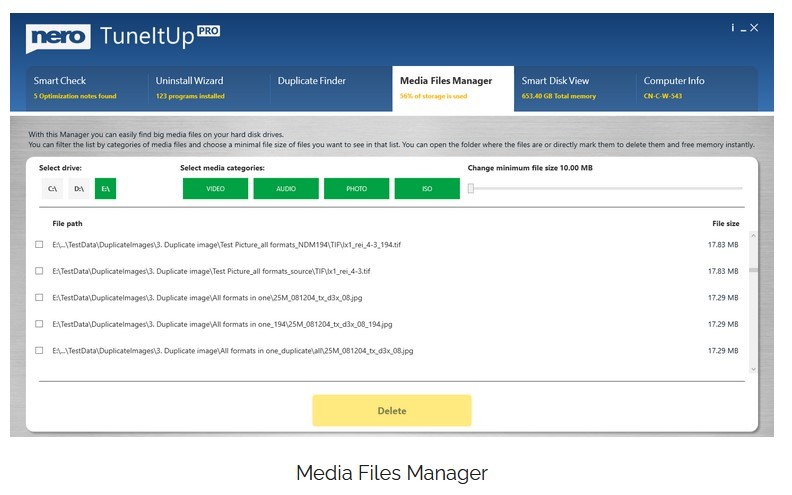Toggle the ISO category filter
This screenshot has width=792, height=495.
pos(427,188)
